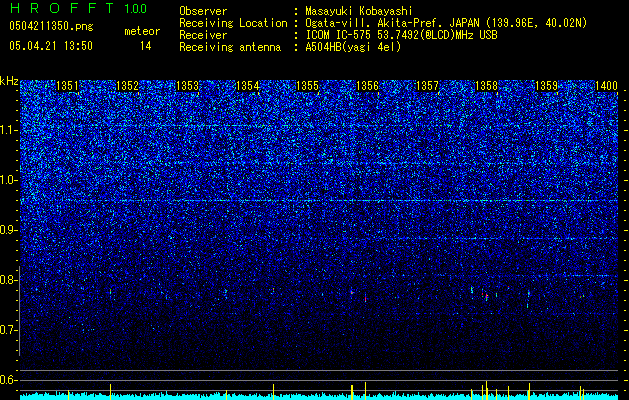
Task: Select antenna value A504HB(yagi 4el)
Action: point(353,47)
